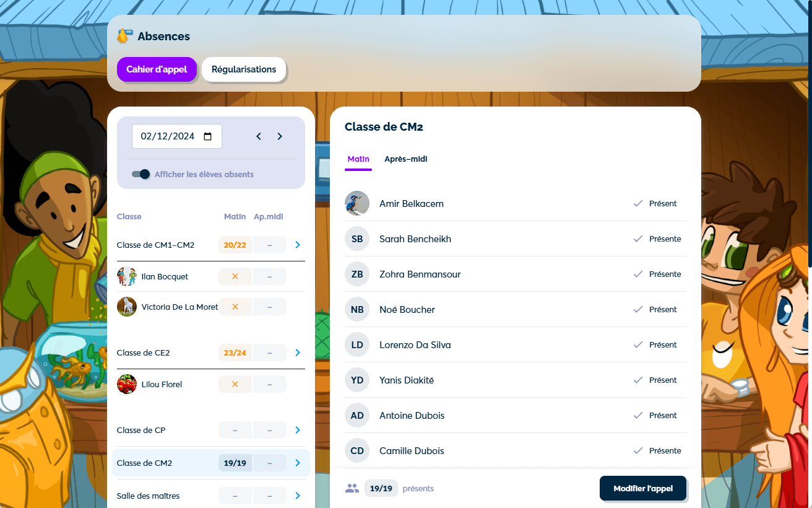The image size is (812, 508).
Task: Click the calendar icon in date field
Action: click(x=208, y=136)
